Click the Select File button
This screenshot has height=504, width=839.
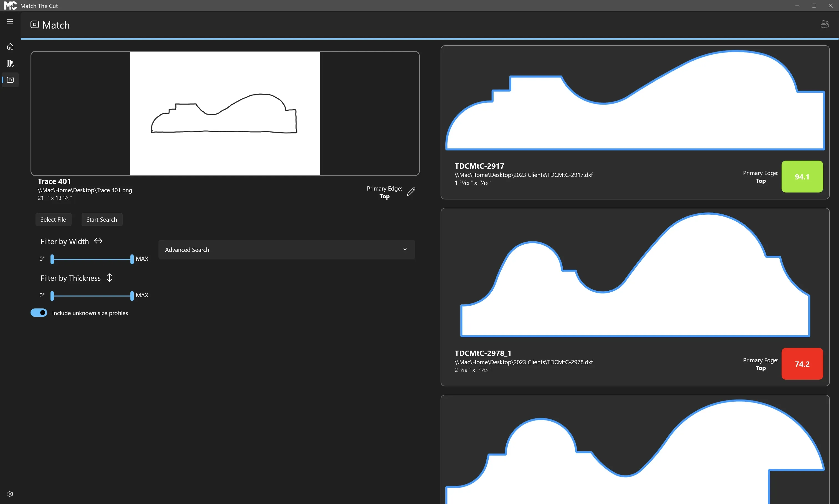53,219
